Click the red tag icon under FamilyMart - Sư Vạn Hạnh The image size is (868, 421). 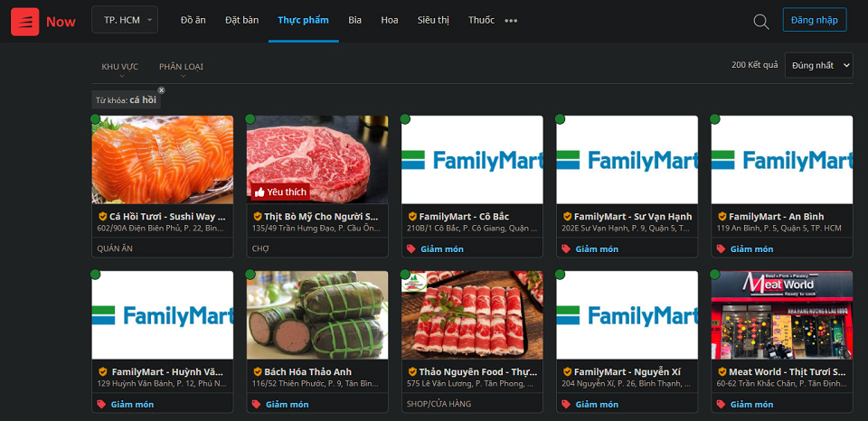coord(566,249)
